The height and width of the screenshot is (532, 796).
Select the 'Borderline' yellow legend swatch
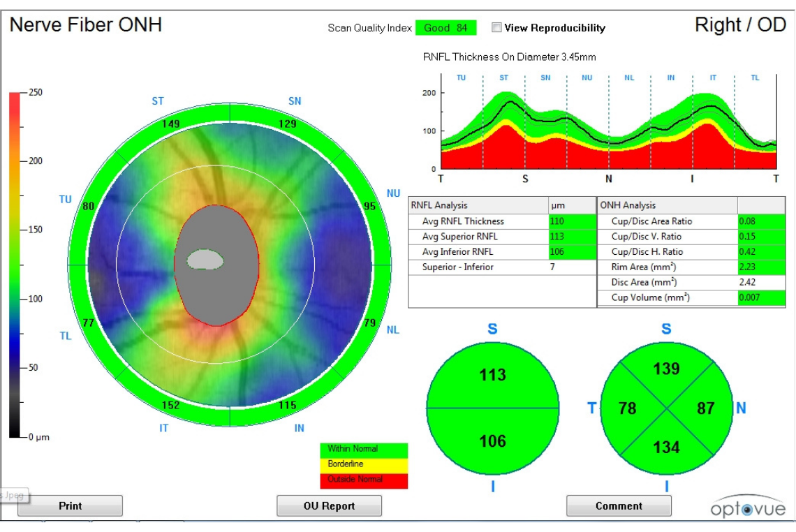(364, 464)
